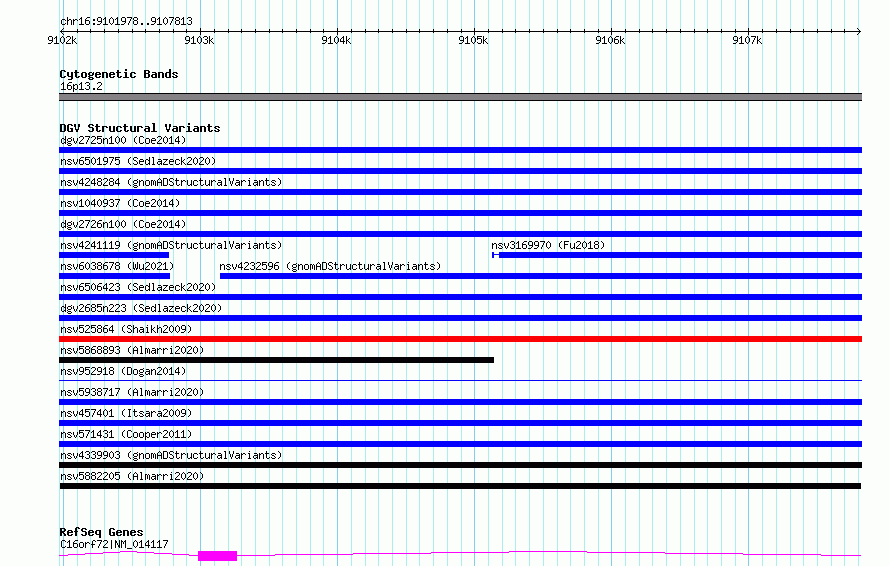
Task: Click the DGV Structural Variants track title
Action: coord(140,128)
